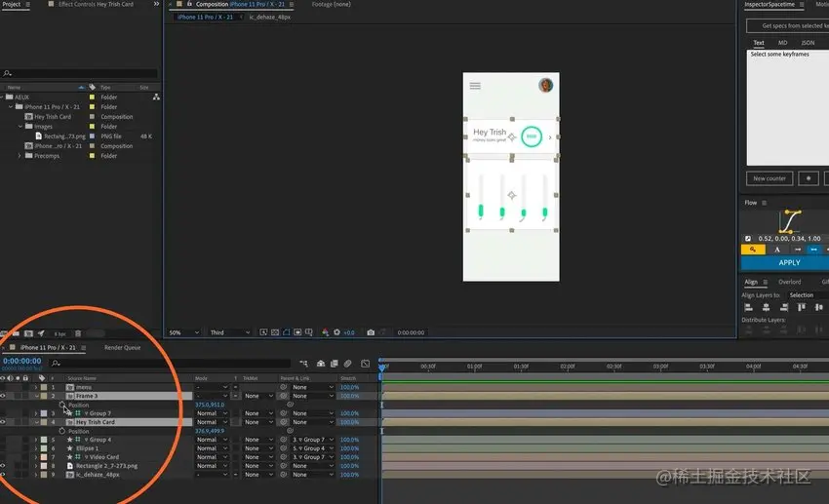Click the Position stopwatch under Hey Trish Card
Screen dimensions: 829x504
[x=62, y=431]
